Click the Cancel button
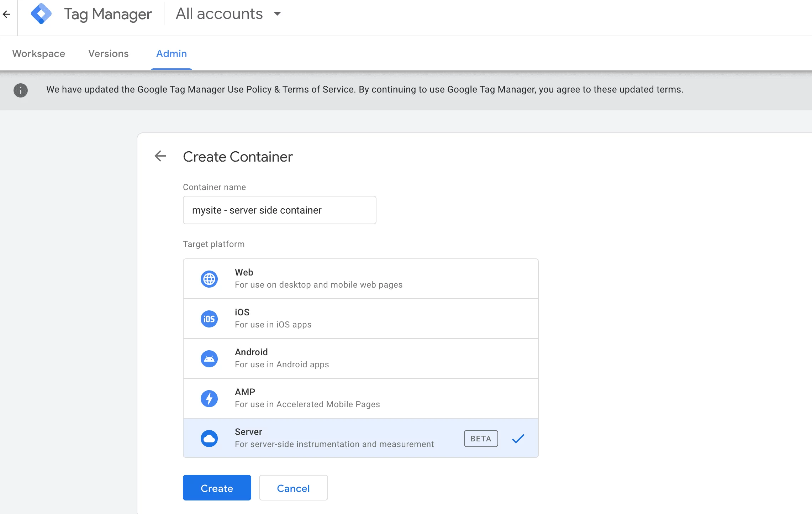This screenshot has height=514, width=812. click(x=294, y=488)
